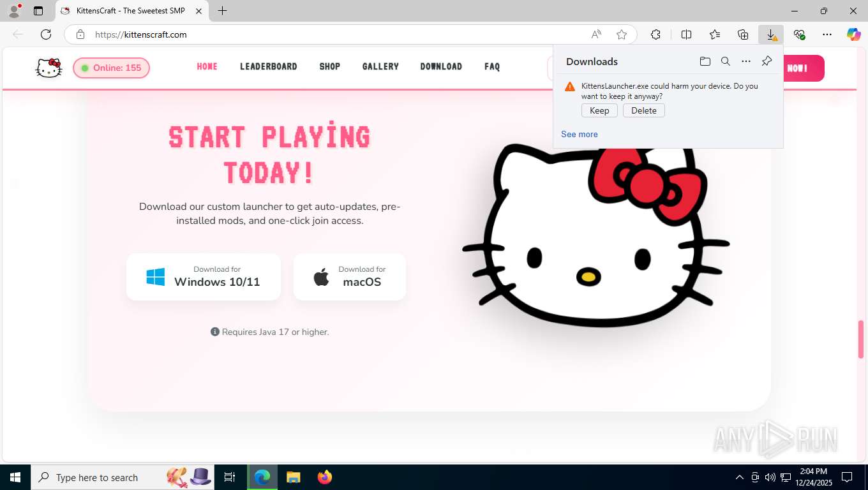Open Task View on taskbar
This screenshot has height=490, width=868.
230,477
